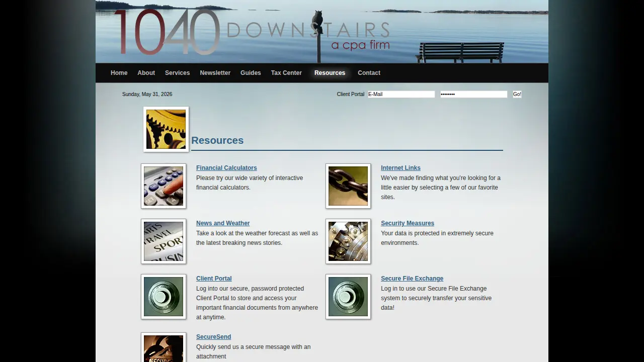The image size is (644, 362).
Task: Open the Secure File Exchange link
Action: coord(412,279)
